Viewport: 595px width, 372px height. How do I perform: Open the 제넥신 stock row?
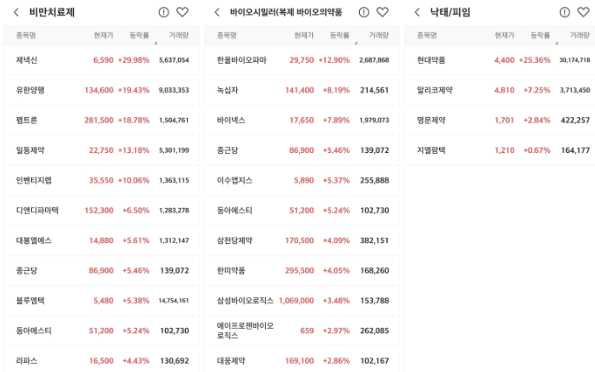[x=101, y=60]
